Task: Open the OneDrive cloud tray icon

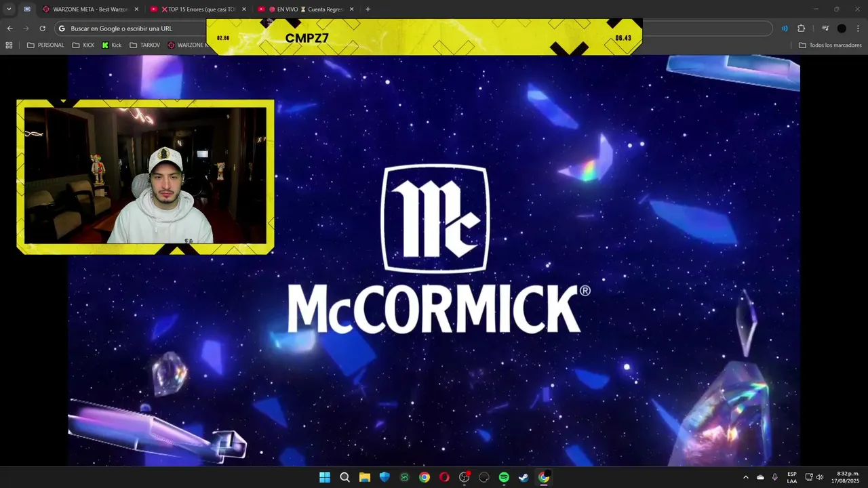Action: [x=760, y=477]
